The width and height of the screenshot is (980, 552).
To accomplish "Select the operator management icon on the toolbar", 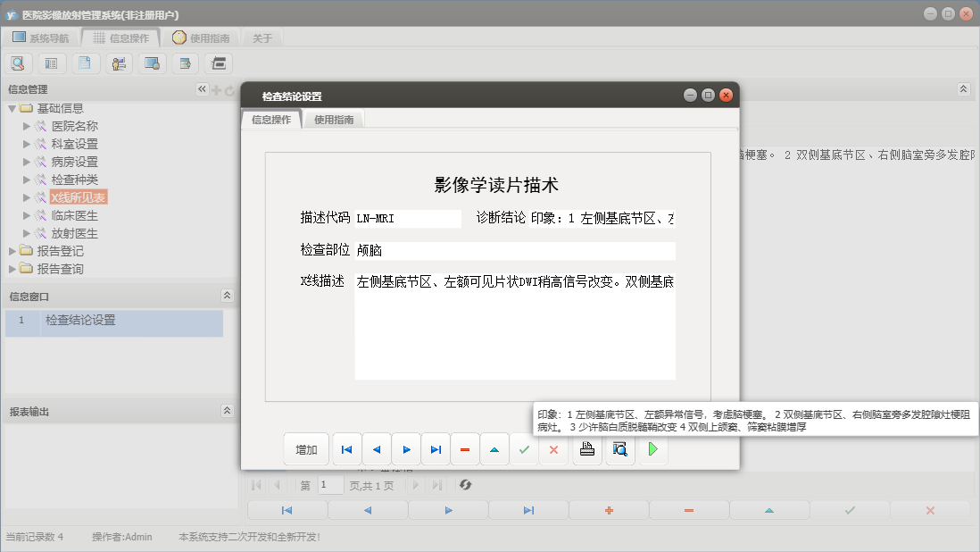I will coord(118,63).
